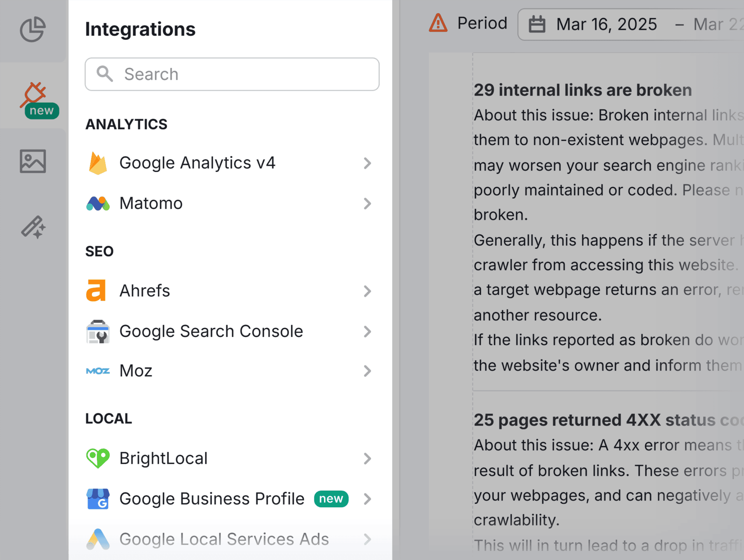Click the SEO section heading
The image size is (744, 560).
coord(99,252)
